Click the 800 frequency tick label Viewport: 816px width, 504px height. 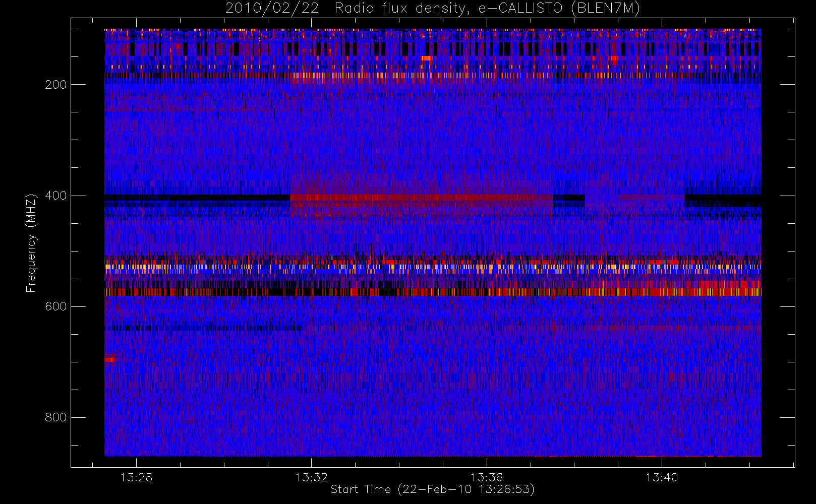pyautogui.click(x=56, y=417)
